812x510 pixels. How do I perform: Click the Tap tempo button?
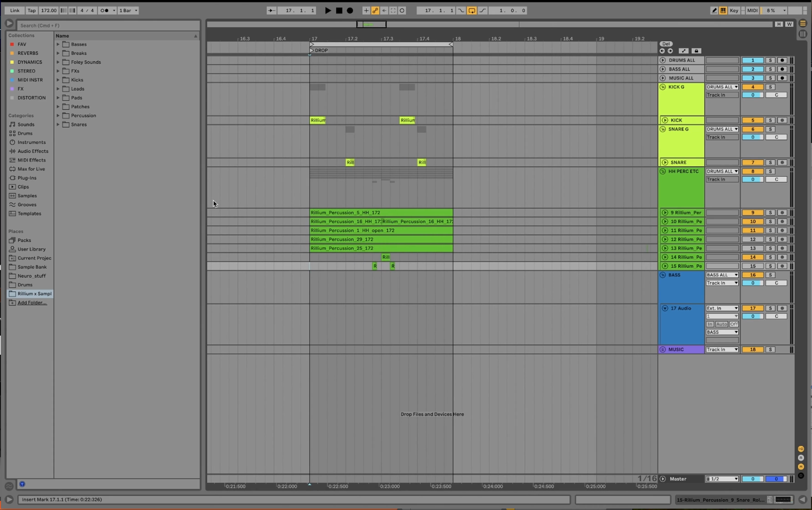click(31, 10)
